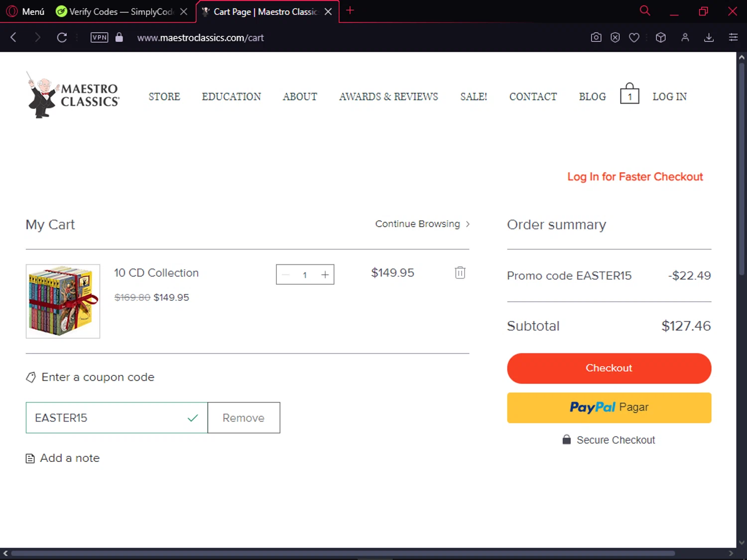Open the ad blocker shield icon

615,37
